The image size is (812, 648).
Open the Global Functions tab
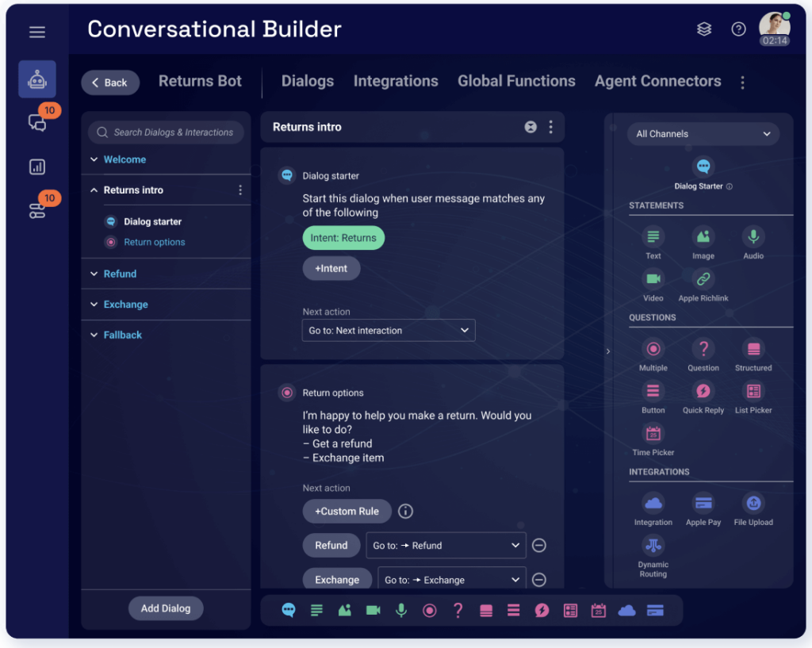[x=516, y=81]
